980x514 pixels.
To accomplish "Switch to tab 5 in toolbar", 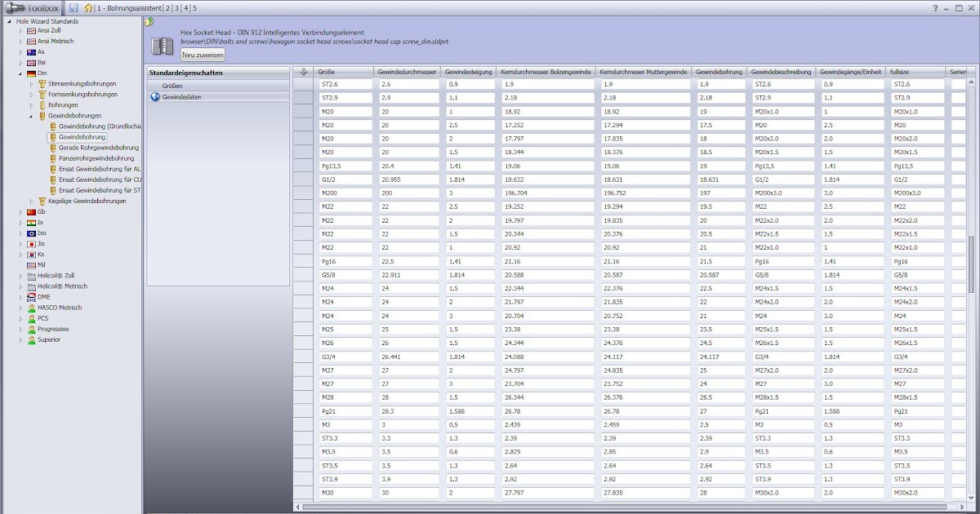I will [x=194, y=8].
